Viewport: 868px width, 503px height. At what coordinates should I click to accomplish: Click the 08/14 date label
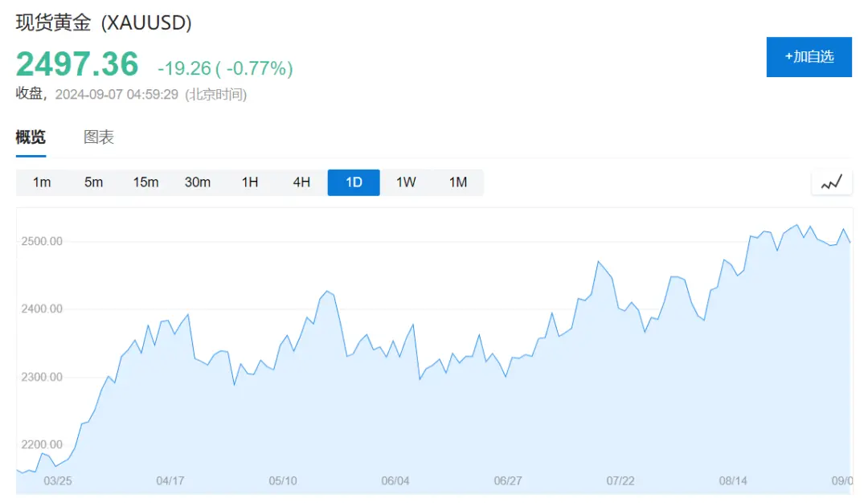coord(733,481)
